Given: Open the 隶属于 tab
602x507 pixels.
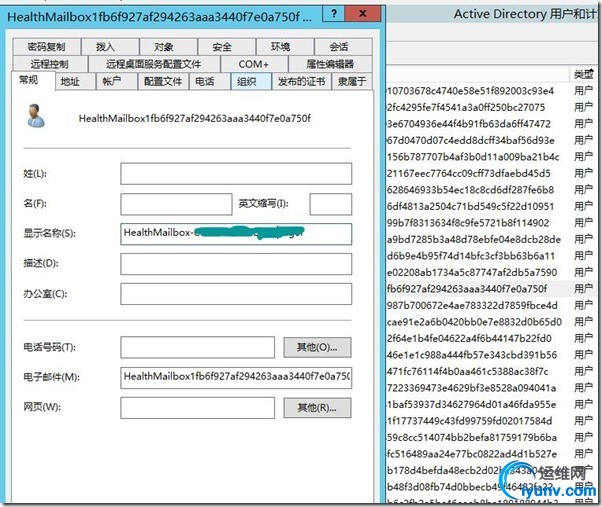Looking at the screenshot, I should (x=352, y=81).
